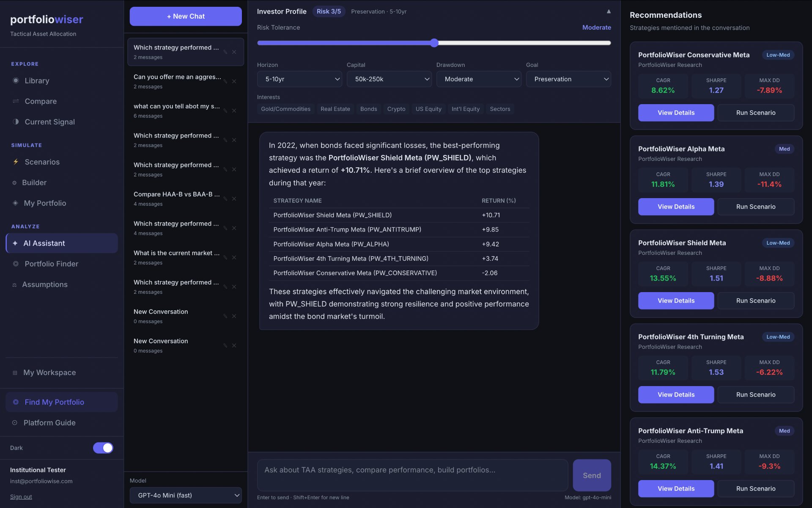Toggle the Sectors interest chip

pos(500,109)
